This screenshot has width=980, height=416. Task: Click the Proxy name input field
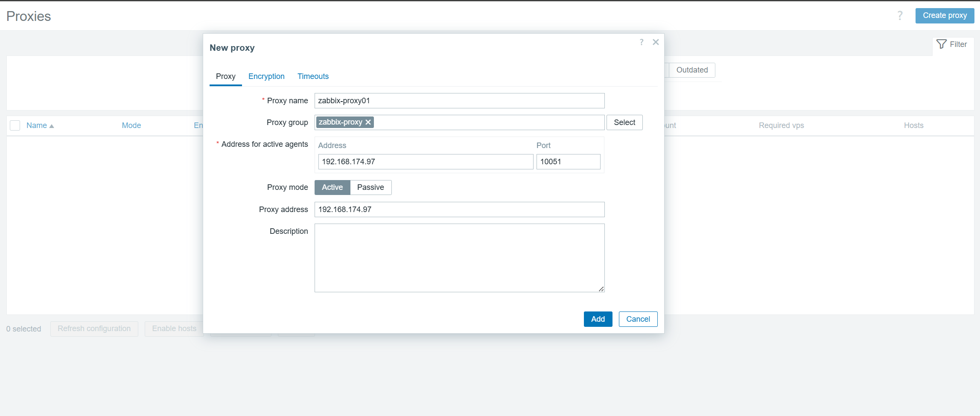(459, 101)
